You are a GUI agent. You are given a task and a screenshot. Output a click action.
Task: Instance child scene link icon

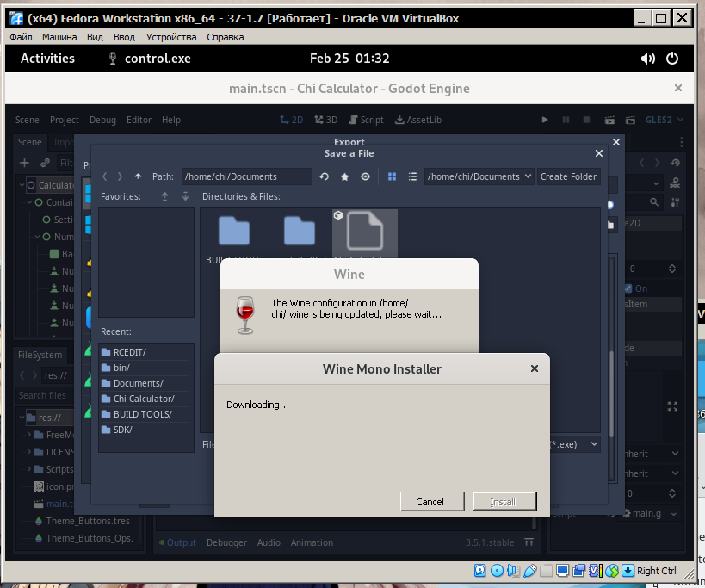[45, 163]
